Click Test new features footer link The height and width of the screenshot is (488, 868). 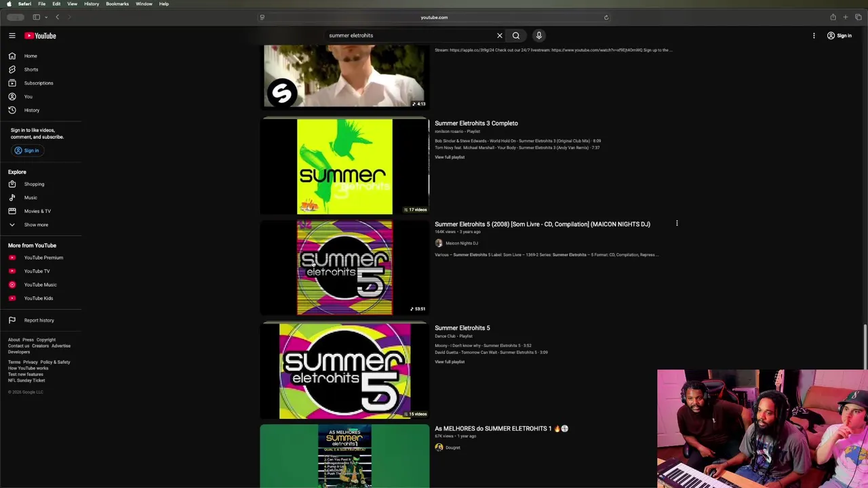[x=26, y=374]
